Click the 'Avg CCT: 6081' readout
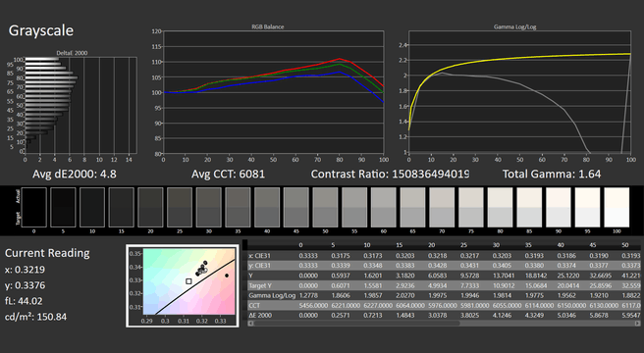The width and height of the screenshot is (644, 353). coord(228,174)
